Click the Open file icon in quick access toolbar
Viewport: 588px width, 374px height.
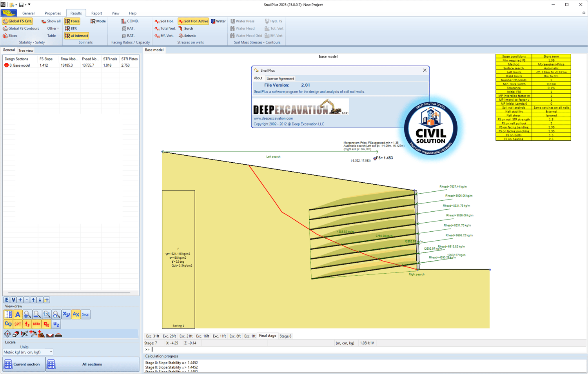12,5
